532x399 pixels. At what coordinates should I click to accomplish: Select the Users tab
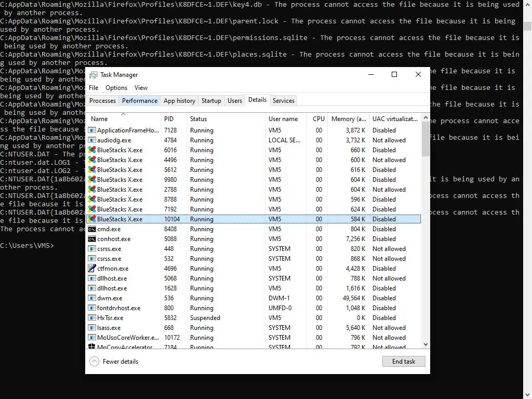pyautogui.click(x=235, y=101)
